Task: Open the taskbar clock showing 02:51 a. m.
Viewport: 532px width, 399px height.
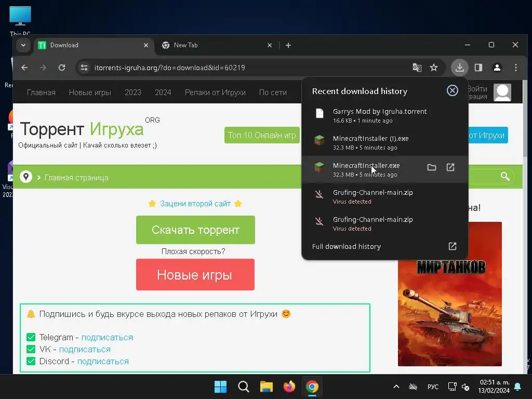Action: 495,387
